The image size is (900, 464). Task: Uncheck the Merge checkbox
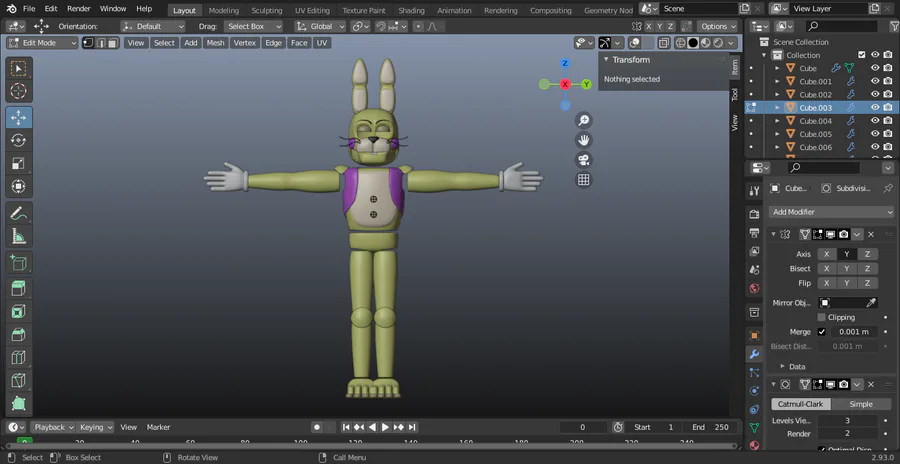coord(822,332)
